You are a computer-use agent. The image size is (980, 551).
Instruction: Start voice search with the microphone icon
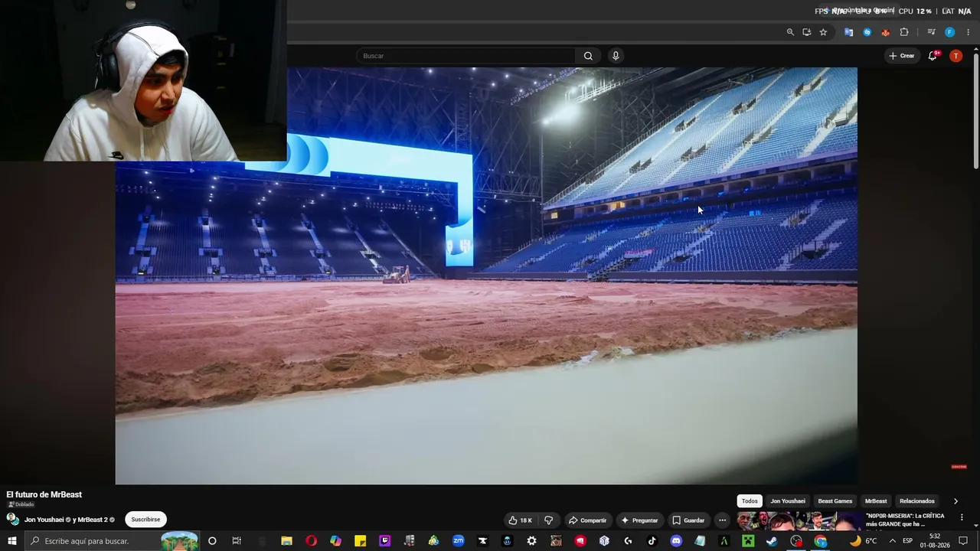(x=616, y=56)
